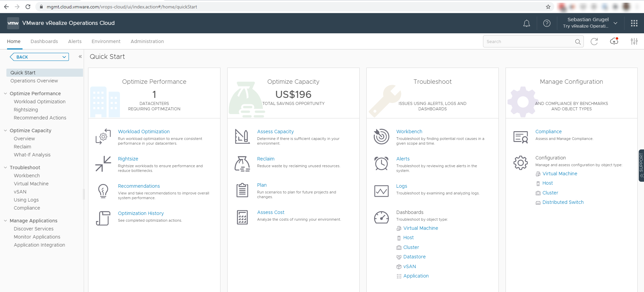The height and width of the screenshot is (292, 644).
Task: Click the cloud upload status icon
Action: (x=614, y=41)
